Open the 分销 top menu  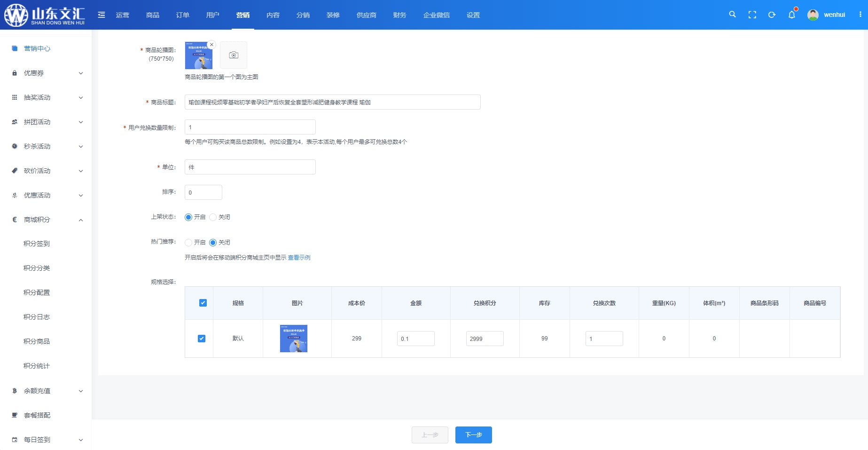[303, 15]
